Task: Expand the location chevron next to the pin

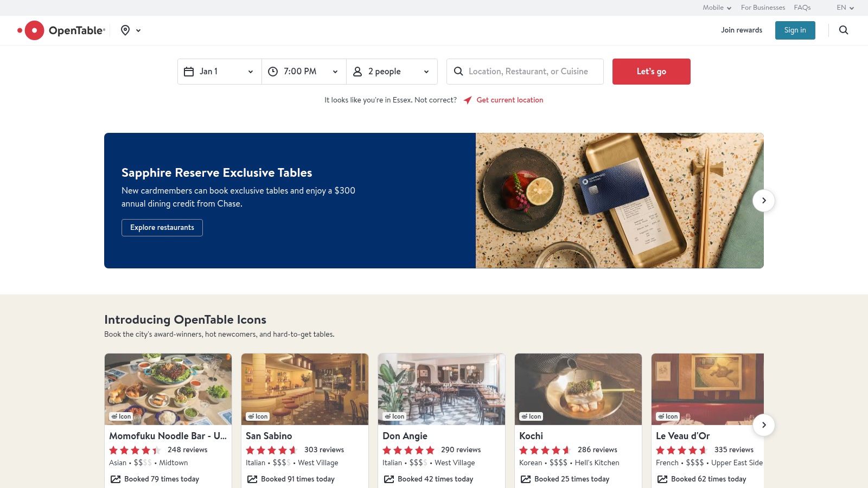Action: [x=138, y=31]
